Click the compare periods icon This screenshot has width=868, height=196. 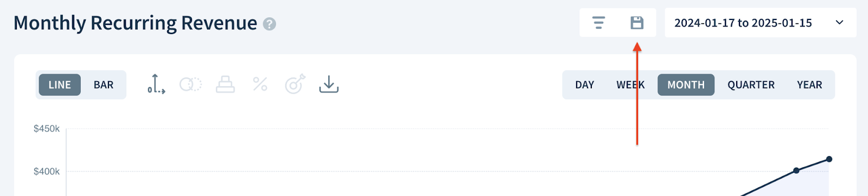pos(190,84)
